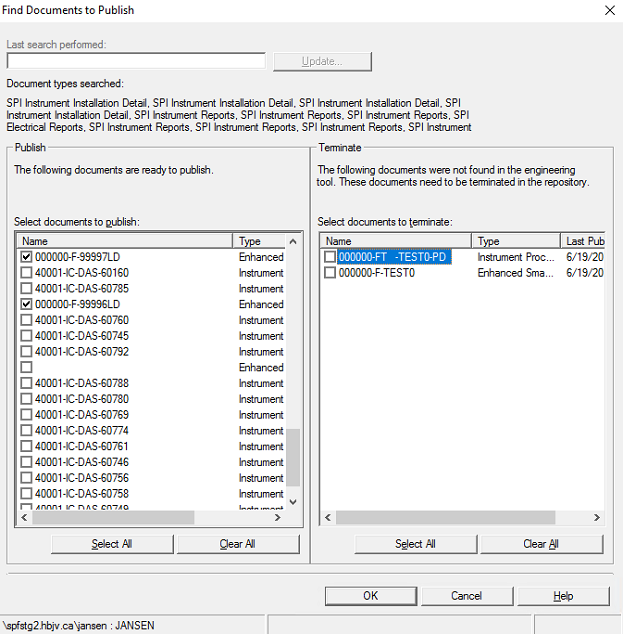
Task: Click Clear All under publish list
Action: pos(237,544)
